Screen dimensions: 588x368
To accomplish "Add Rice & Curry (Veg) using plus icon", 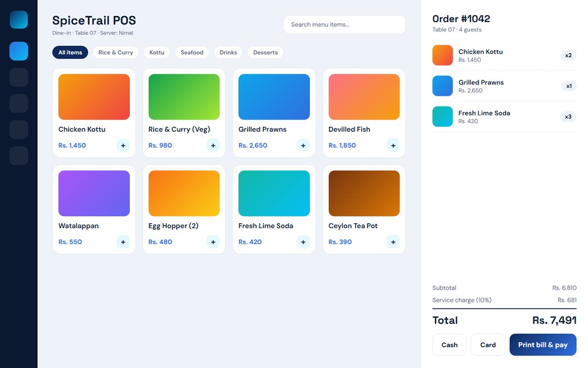I will [x=213, y=145].
